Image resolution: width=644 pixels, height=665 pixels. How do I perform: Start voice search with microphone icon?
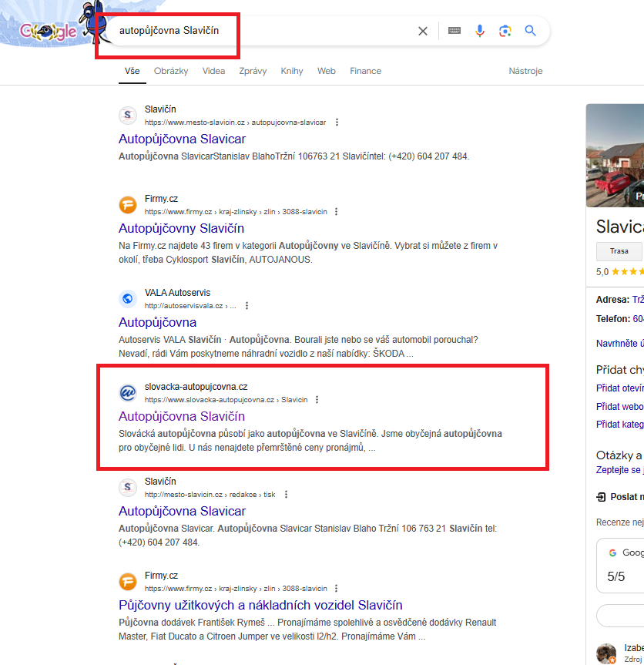coord(479,31)
